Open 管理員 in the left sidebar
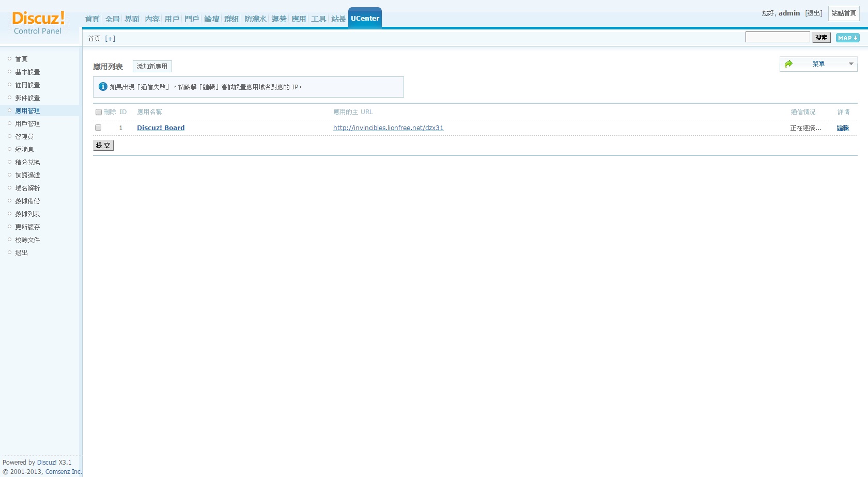The image size is (868, 477). [x=24, y=137]
